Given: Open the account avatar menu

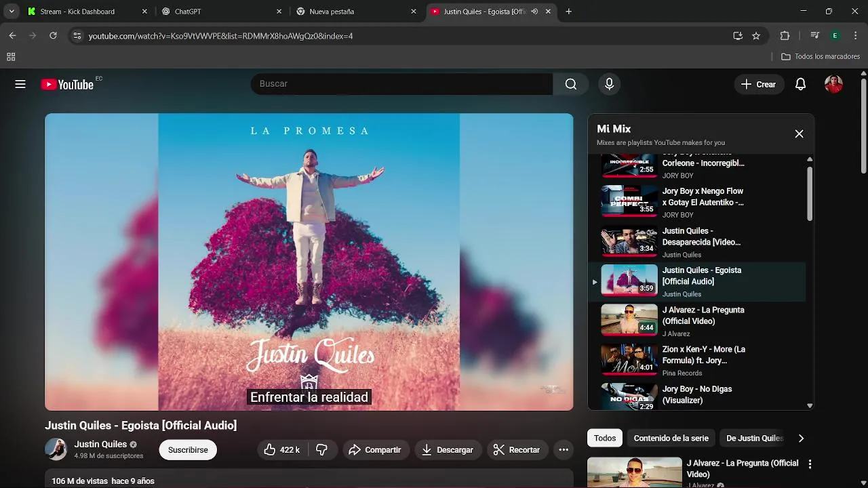Looking at the screenshot, I should (x=833, y=84).
